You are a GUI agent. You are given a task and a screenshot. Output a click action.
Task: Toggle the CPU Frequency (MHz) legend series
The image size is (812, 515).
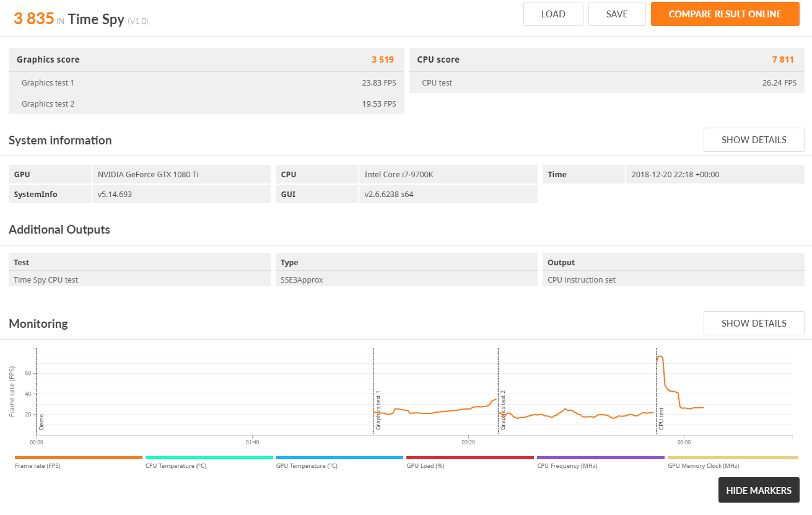[x=601, y=462]
